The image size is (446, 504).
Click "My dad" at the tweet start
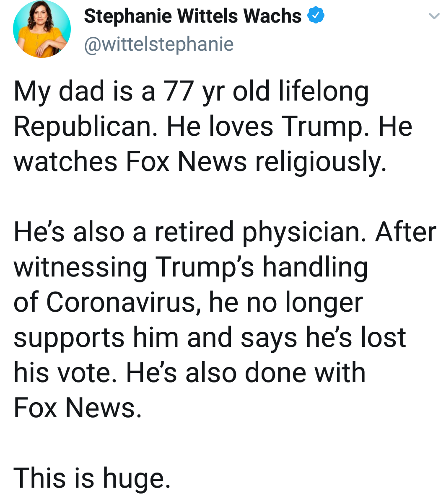[59, 91]
